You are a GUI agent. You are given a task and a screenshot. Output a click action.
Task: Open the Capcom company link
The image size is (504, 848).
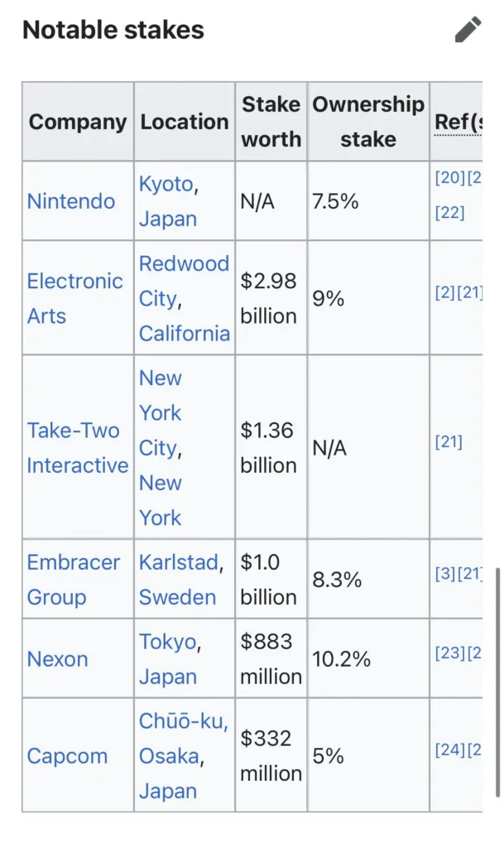67,756
